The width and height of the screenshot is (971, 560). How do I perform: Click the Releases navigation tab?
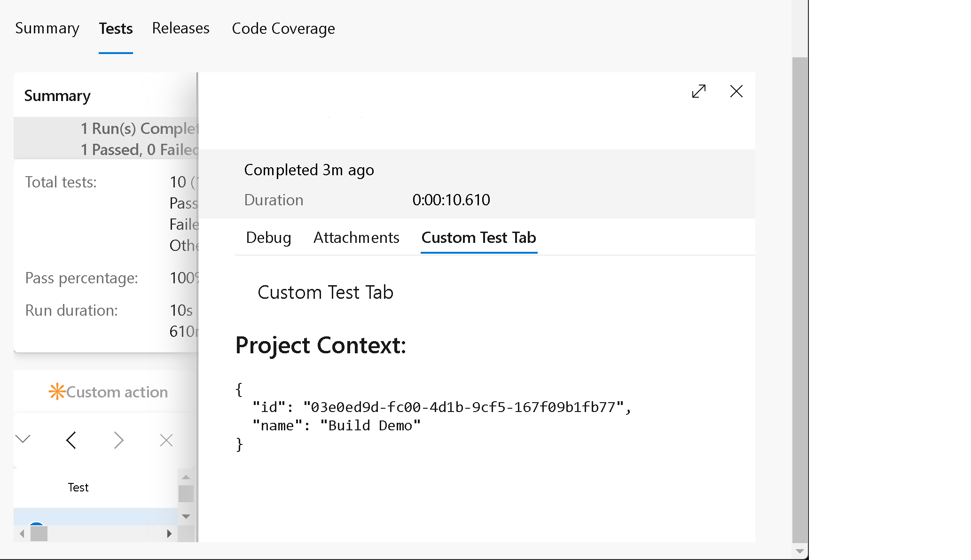click(x=181, y=28)
